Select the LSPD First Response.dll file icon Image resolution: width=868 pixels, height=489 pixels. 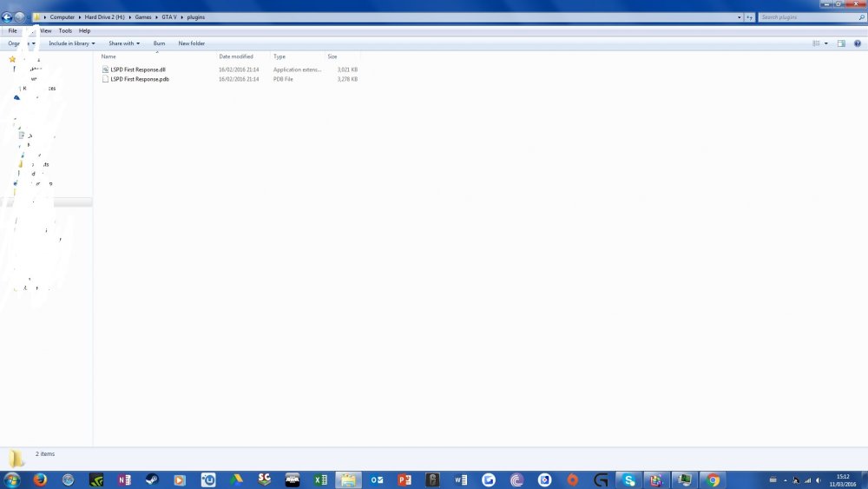click(x=105, y=69)
